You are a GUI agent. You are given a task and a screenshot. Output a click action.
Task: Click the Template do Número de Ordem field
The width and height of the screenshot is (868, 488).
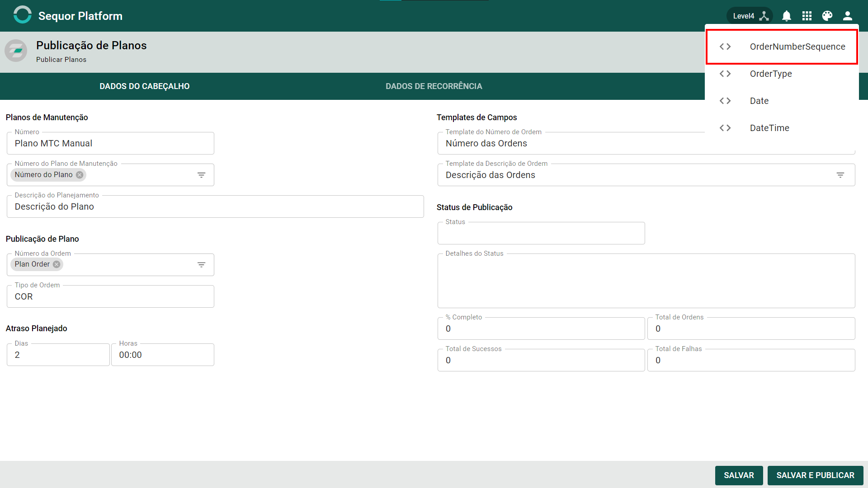coord(571,143)
